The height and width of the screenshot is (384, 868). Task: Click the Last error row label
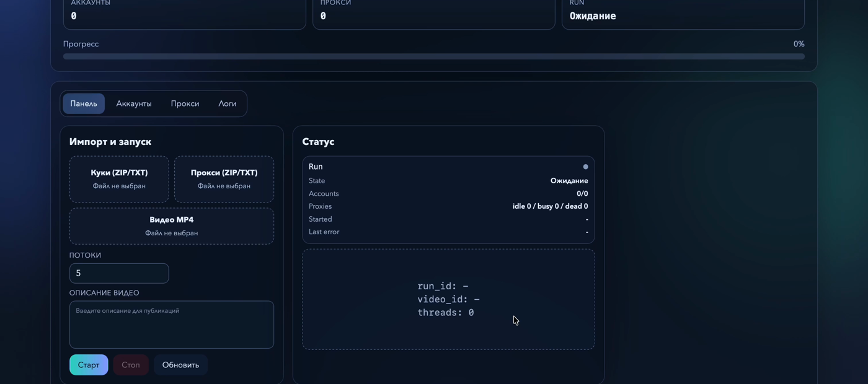(324, 232)
